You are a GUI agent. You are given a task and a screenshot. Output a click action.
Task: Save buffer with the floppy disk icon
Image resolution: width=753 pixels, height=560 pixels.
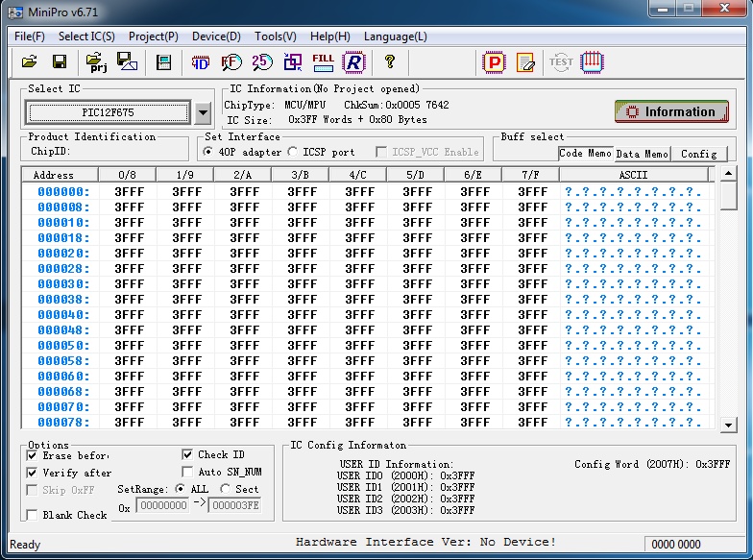click(60, 61)
